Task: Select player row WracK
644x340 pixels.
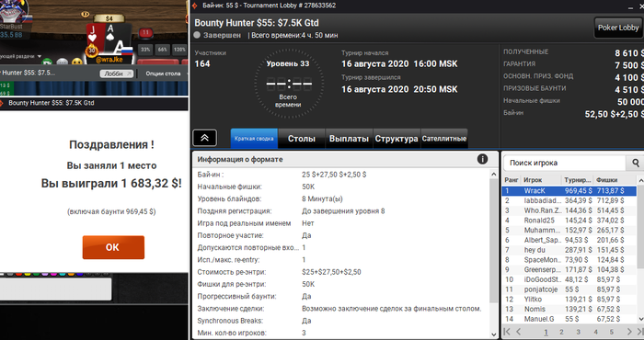Action: (569, 191)
